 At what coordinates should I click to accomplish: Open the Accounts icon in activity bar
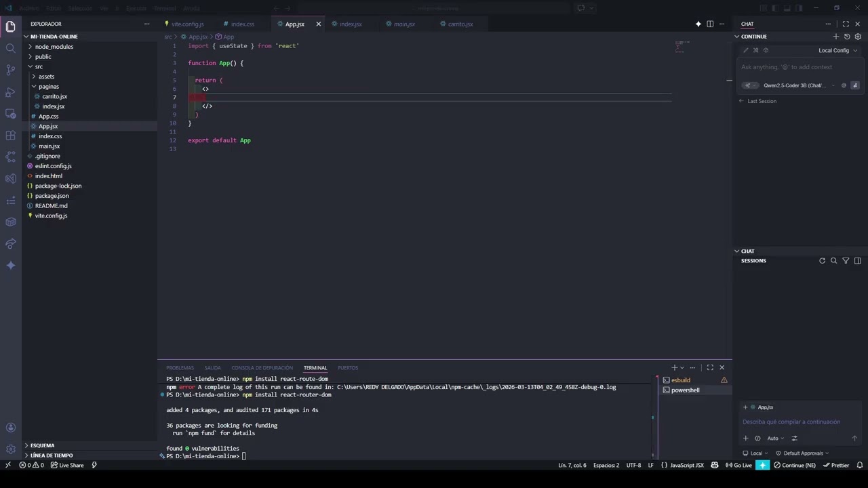pos(10,428)
